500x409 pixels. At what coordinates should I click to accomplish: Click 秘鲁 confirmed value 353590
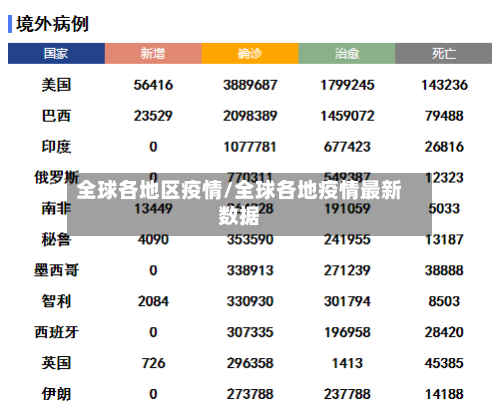point(250,240)
